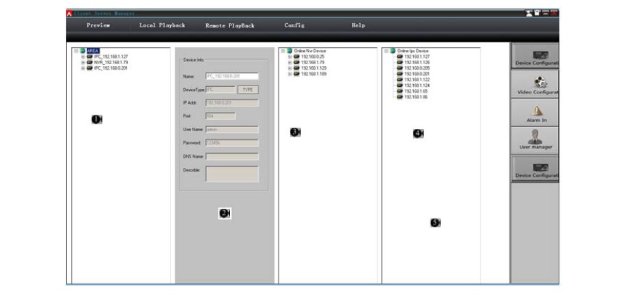Click the DNS Name field

pyautogui.click(x=232, y=156)
